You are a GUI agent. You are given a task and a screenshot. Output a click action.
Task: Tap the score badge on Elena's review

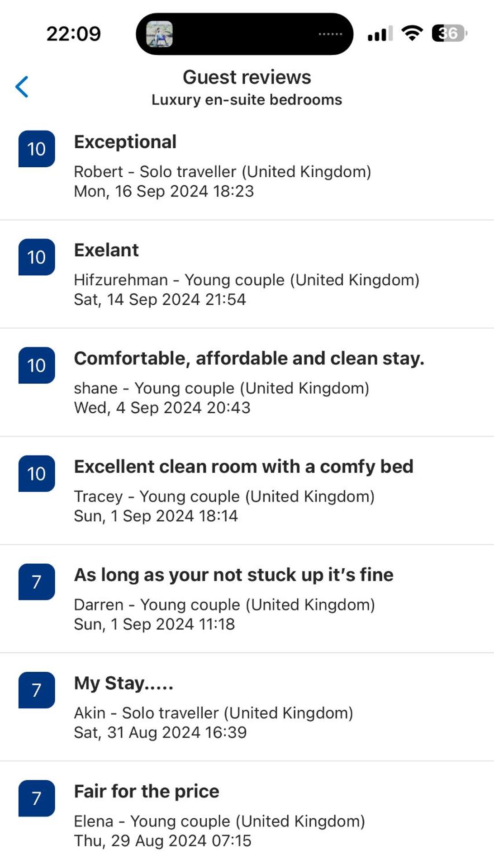(37, 798)
